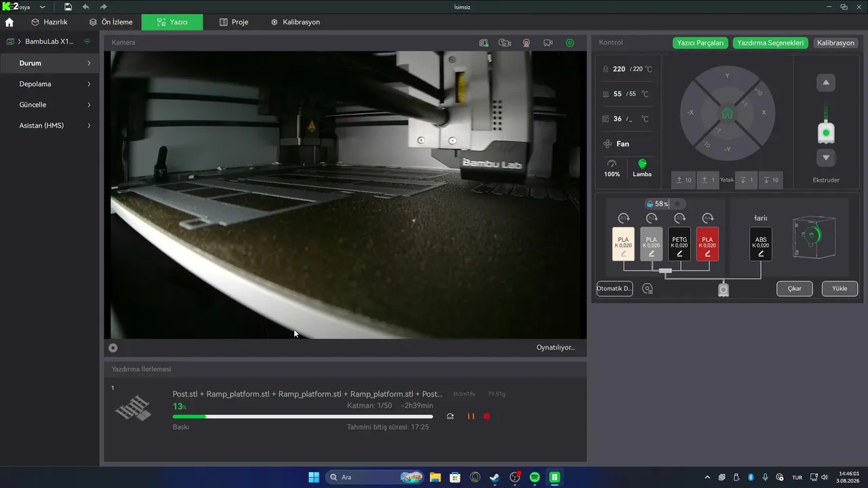Viewport: 868px width, 488px height.
Task: Open print speed 100% gauge
Action: pos(612,168)
